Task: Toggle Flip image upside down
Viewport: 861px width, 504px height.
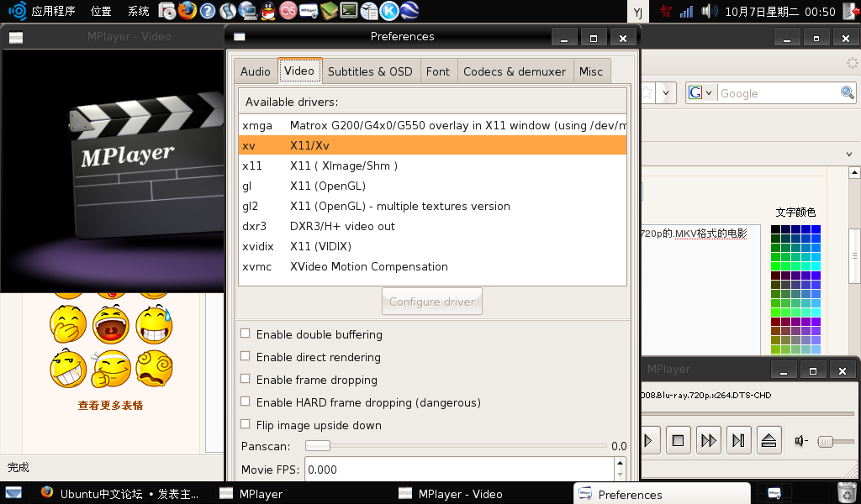Action: [x=246, y=424]
